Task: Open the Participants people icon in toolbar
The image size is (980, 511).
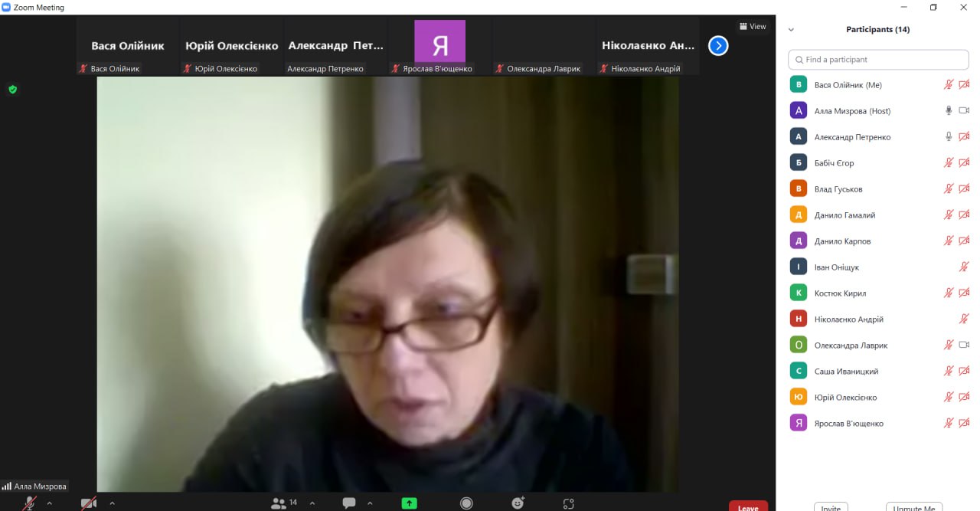Action: tap(279, 503)
